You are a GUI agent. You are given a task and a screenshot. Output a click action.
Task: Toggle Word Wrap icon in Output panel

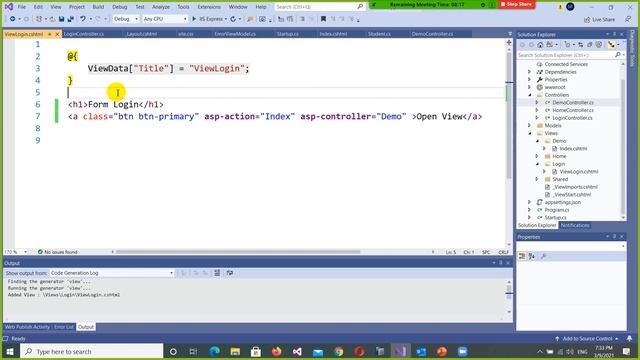230,273
